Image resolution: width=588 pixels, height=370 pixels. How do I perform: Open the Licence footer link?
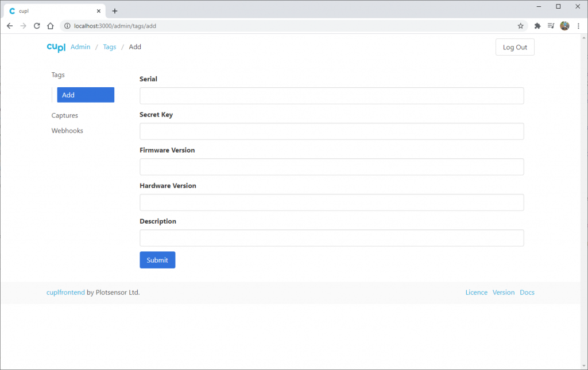point(476,293)
